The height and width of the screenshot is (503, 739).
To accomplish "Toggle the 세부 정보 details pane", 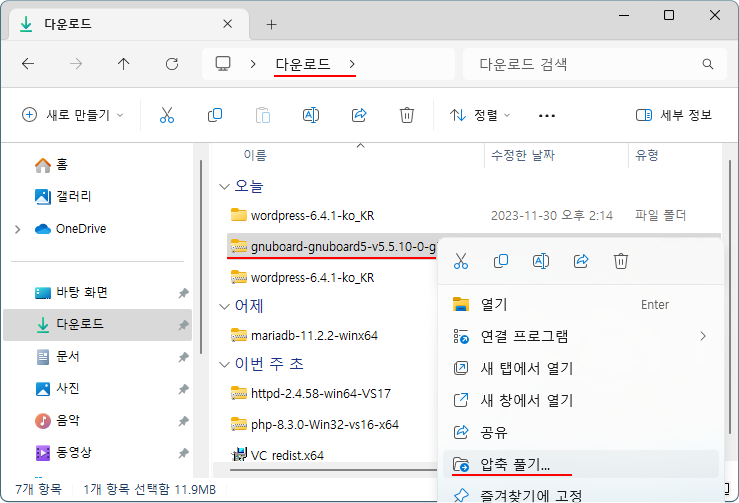I will coord(674,115).
